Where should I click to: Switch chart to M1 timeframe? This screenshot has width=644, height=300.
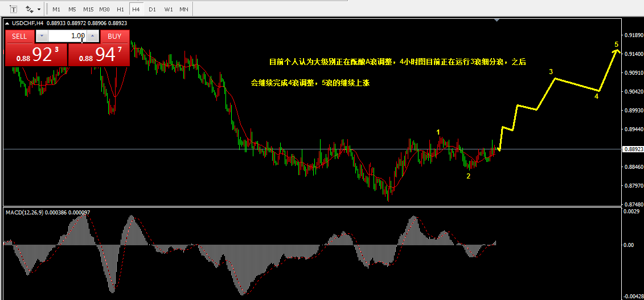coord(56,9)
